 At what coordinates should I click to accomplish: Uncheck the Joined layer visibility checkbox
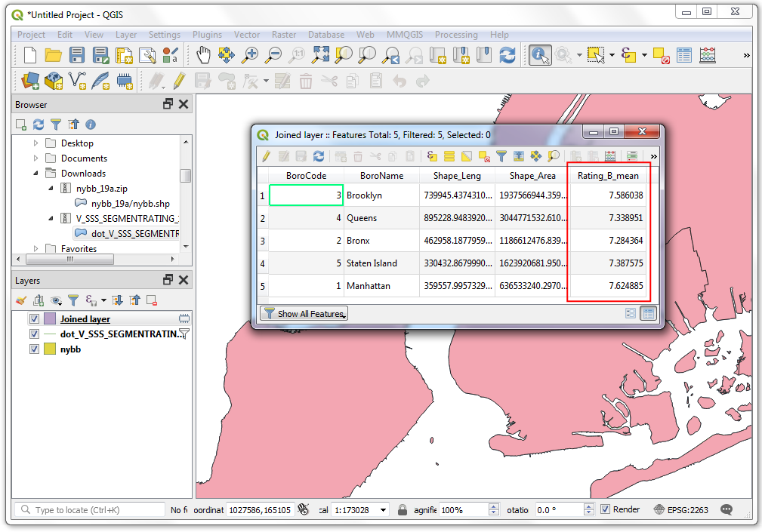(34, 319)
